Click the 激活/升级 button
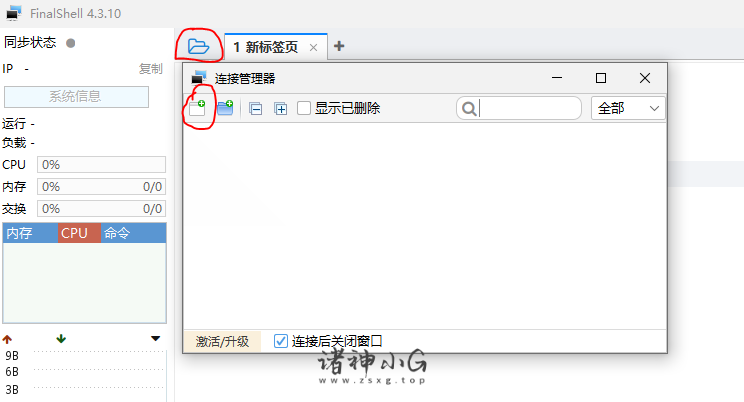This screenshot has height=402, width=744. point(222,341)
